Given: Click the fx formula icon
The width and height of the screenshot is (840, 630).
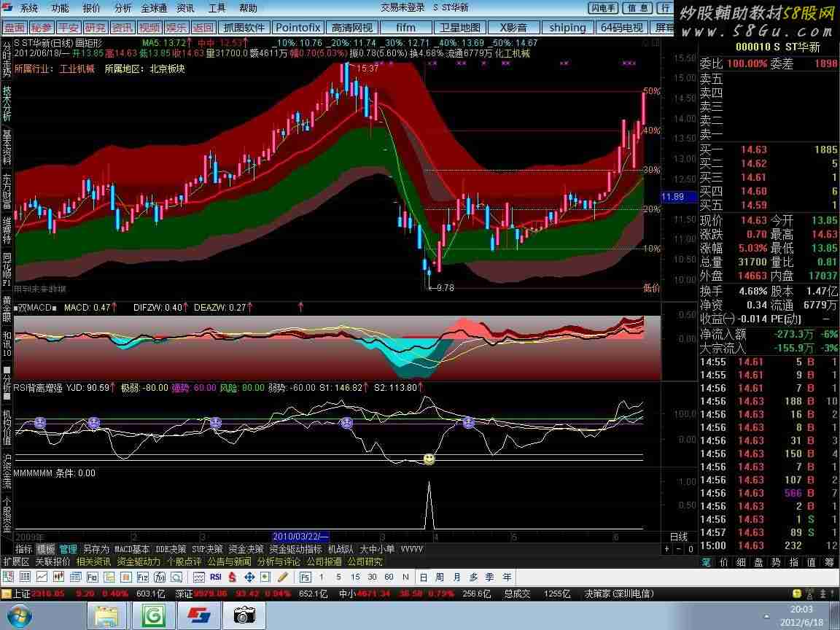Looking at the screenshot, I should click(160, 577).
